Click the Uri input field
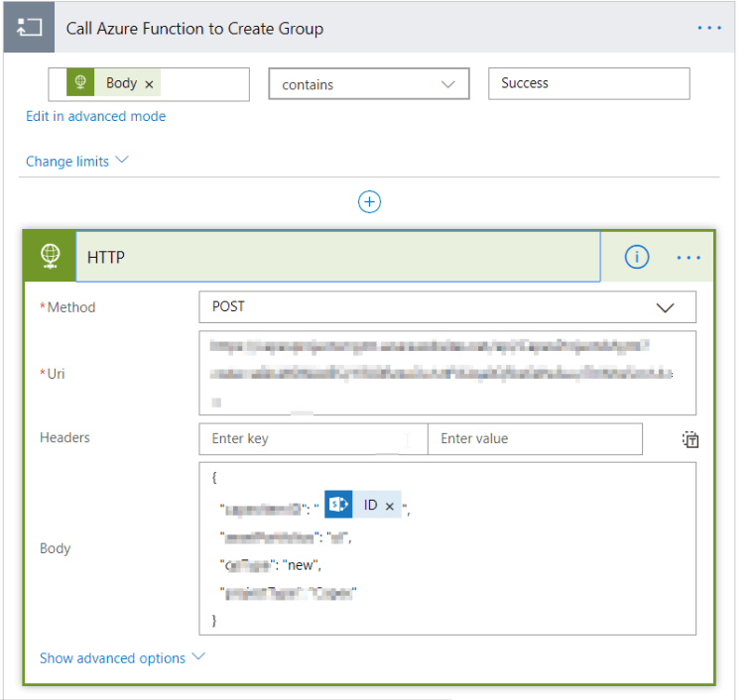The height and width of the screenshot is (700, 754). click(447, 373)
